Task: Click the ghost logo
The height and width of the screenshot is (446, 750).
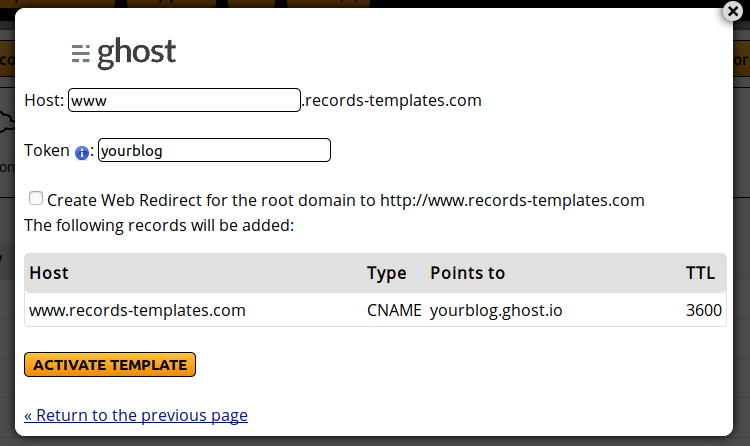Action: click(124, 53)
